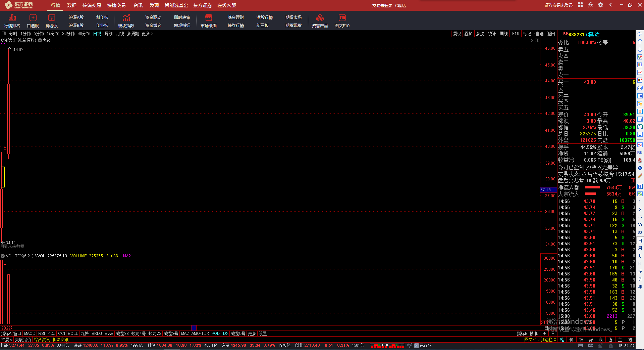The image size is (644, 350).
Task: Open 资管产品 asset management icon
Action: (320, 21)
